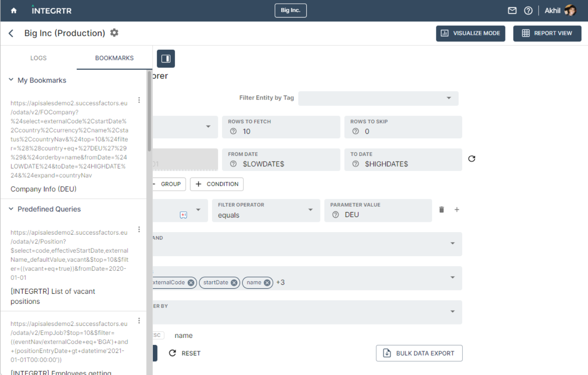This screenshot has width=588, height=375.
Task: Click VISUALIZE MODE button
Action: [470, 33]
